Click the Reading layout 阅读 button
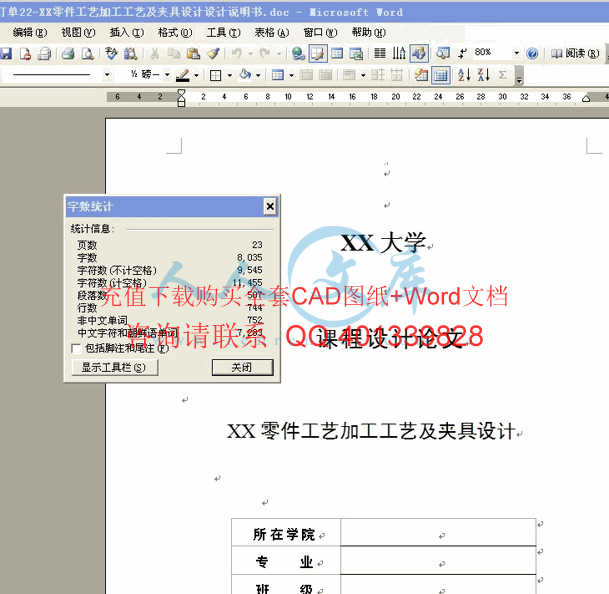Image resolution: width=609 pixels, height=594 pixels. 575,54
